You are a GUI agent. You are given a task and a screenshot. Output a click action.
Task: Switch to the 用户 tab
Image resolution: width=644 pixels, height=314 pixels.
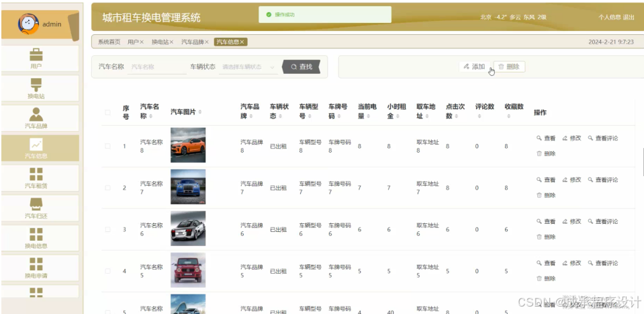tap(133, 42)
